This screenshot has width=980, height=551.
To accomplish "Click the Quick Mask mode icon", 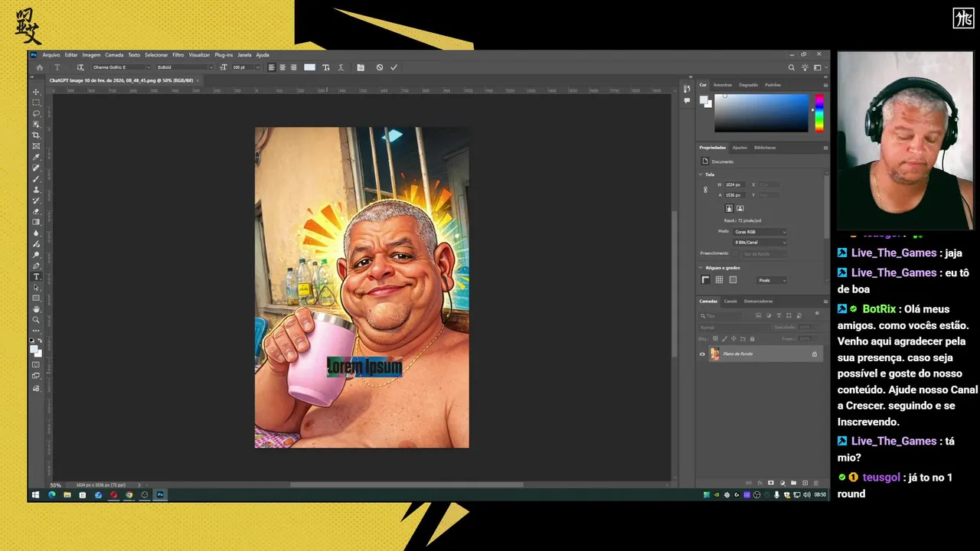I will [36, 366].
